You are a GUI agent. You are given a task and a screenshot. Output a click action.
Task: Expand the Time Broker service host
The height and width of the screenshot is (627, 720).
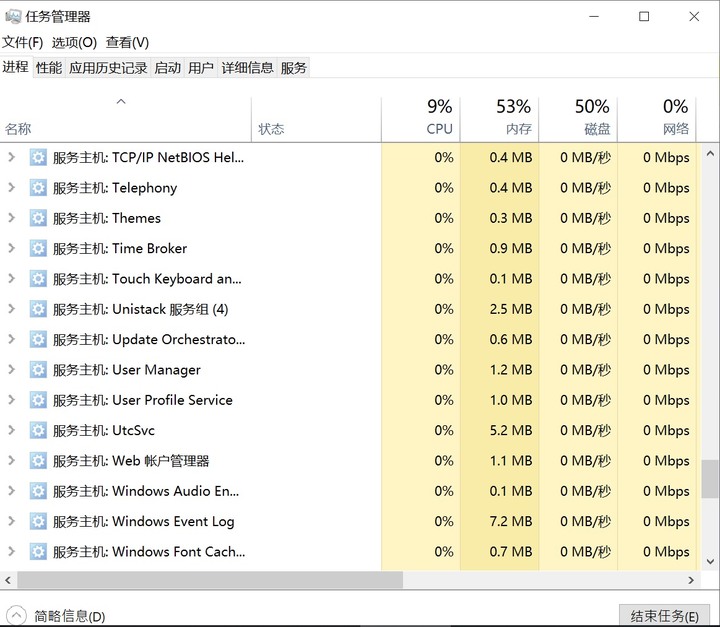pyautogui.click(x=11, y=249)
